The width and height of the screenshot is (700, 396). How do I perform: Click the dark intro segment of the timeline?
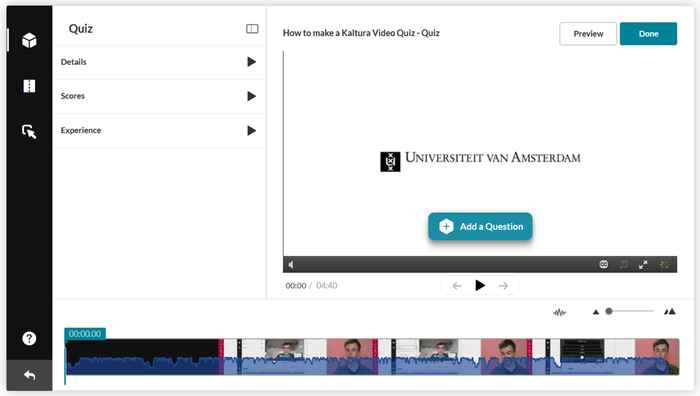coord(143,357)
